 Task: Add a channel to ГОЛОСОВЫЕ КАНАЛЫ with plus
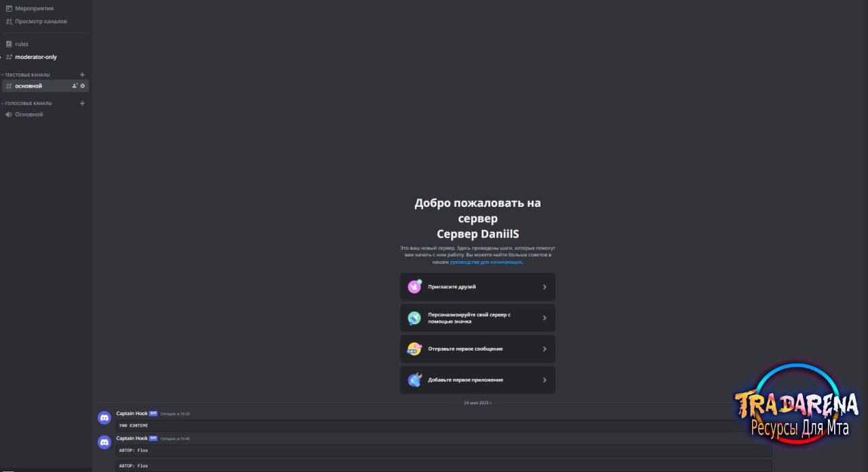click(83, 104)
